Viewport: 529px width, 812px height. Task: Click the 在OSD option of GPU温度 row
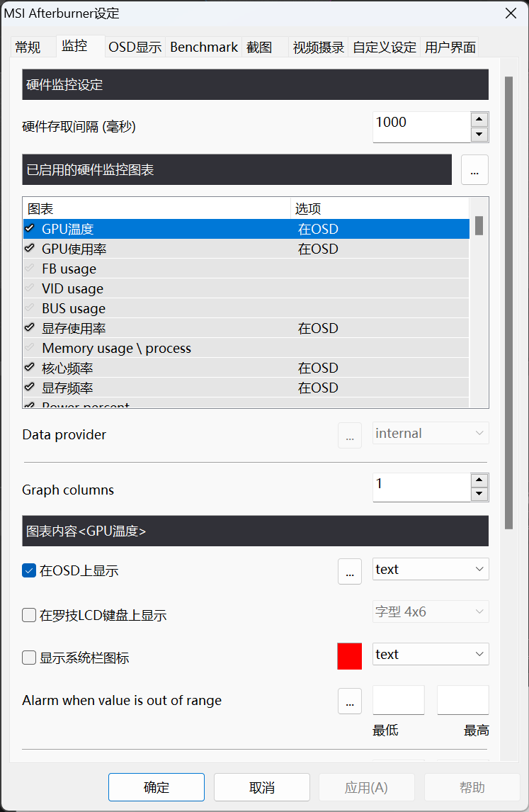pos(318,229)
